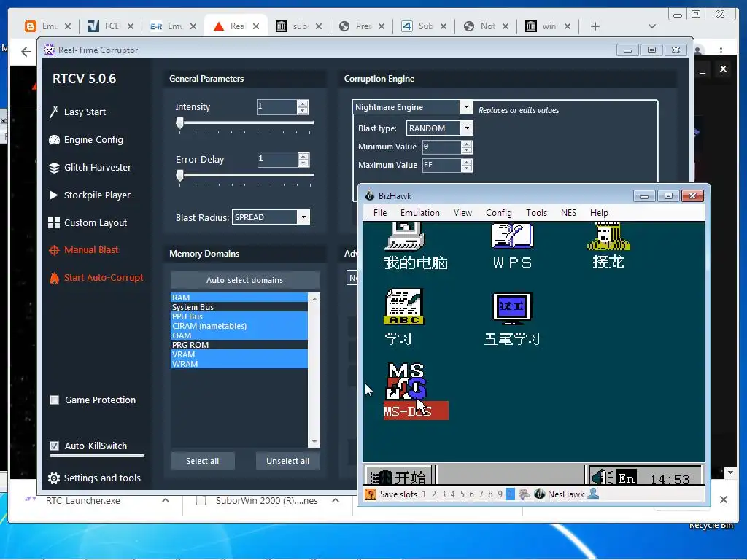The image size is (747, 560).
Task: Click the BizHawk status bar gamepad icon
Action: tap(524, 494)
